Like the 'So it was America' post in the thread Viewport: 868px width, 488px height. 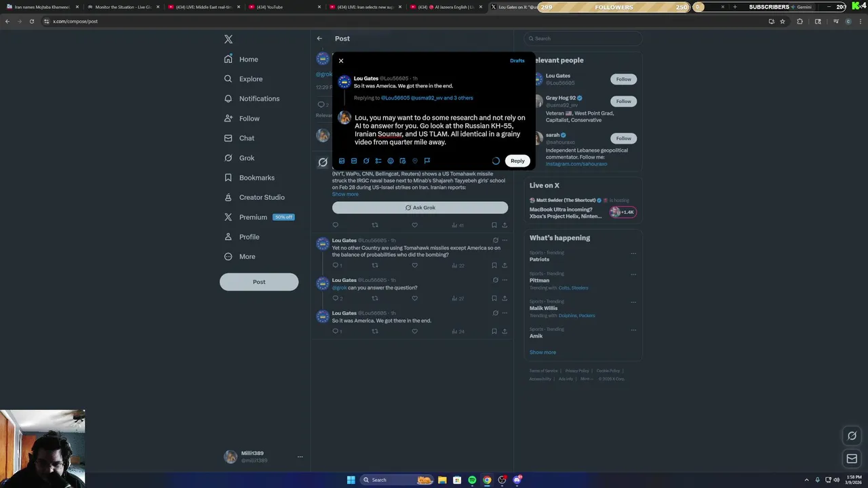414,331
